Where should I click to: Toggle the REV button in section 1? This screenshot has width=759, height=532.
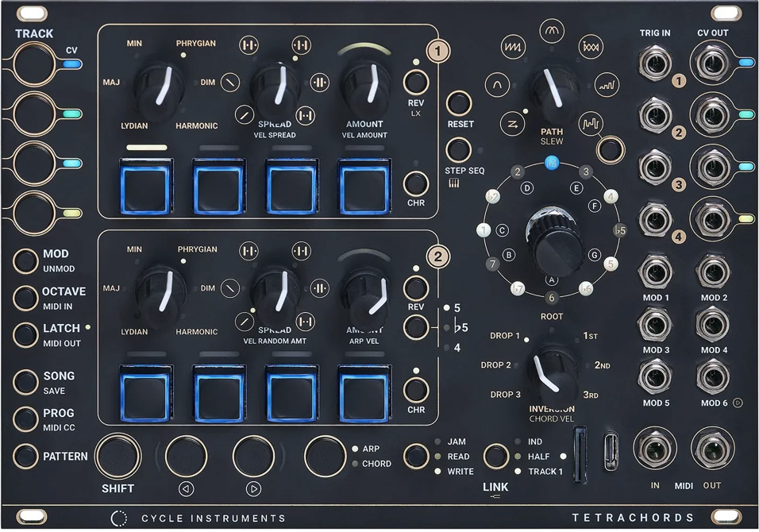(416, 82)
